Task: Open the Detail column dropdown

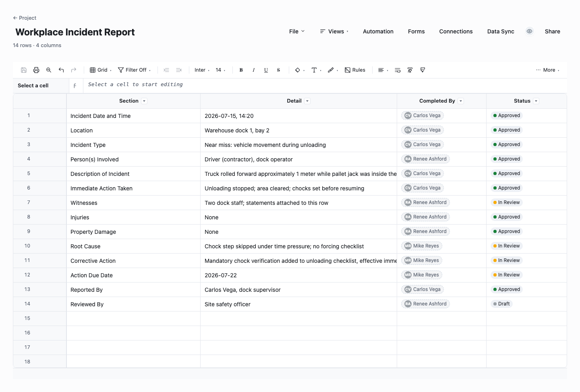Action: pyautogui.click(x=307, y=101)
